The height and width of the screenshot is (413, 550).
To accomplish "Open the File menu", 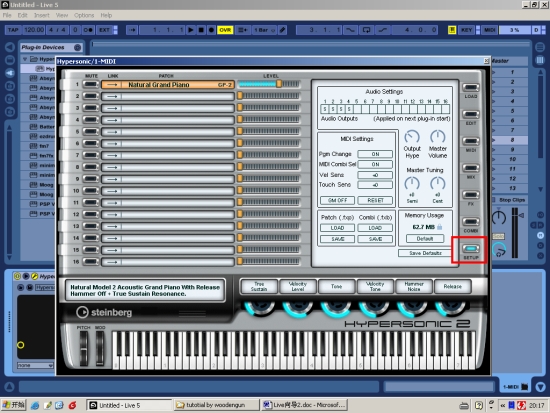I will (7, 15).
